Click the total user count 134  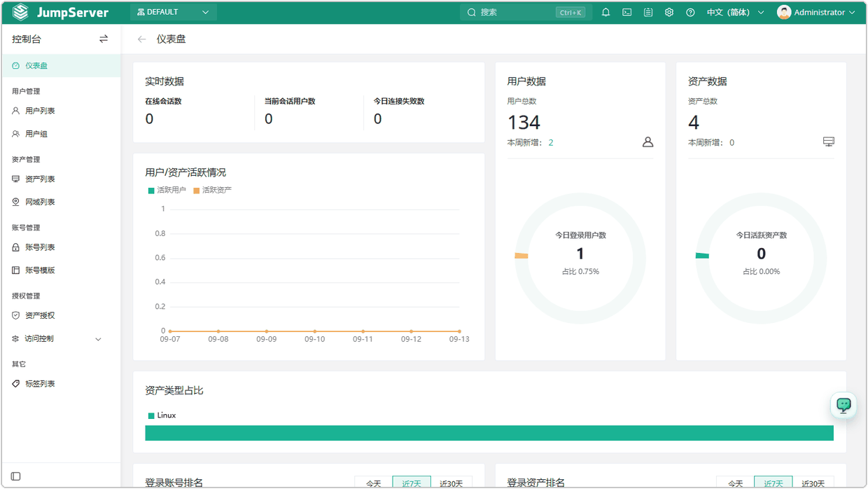pyautogui.click(x=524, y=123)
